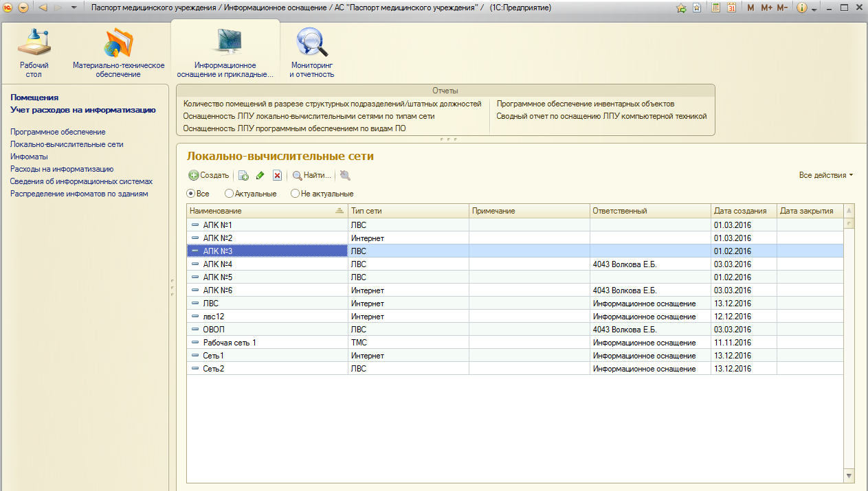The height and width of the screenshot is (491, 868).
Task: Select the "Не актуальные" radio button
Action: pos(296,194)
